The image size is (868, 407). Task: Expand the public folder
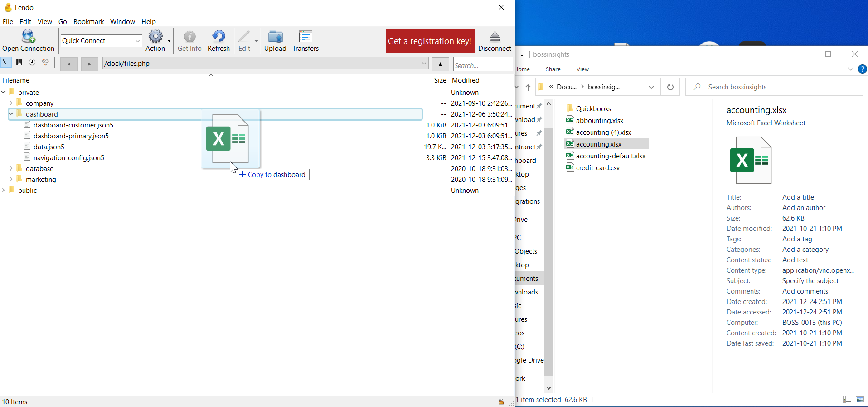coord(4,190)
